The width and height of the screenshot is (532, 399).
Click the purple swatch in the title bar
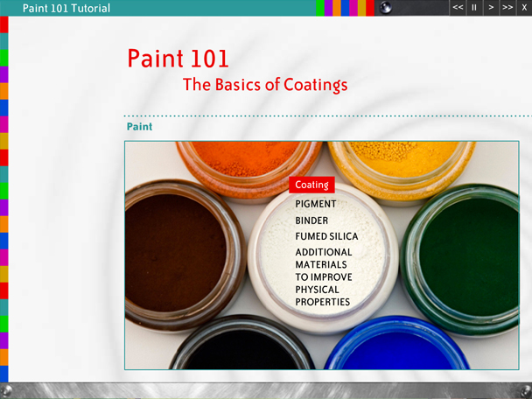[328, 8]
